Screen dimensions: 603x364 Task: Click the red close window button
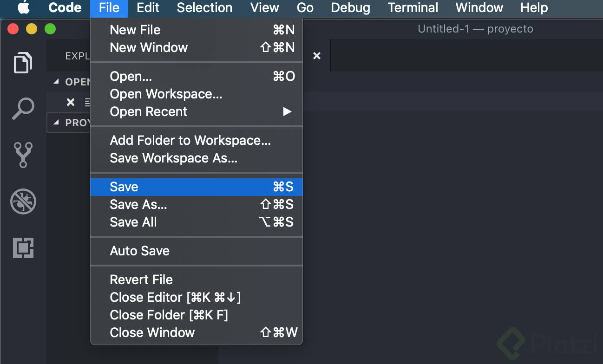click(x=13, y=29)
